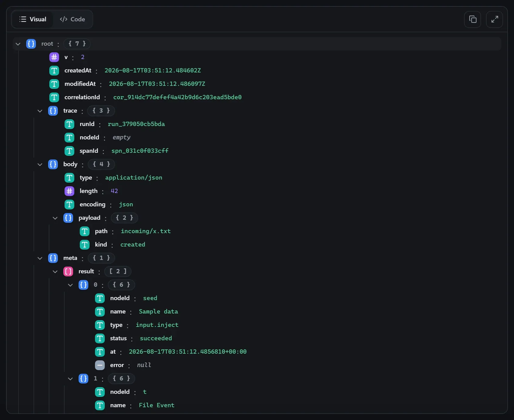
Task: Click the number icon beside v
Action: (x=54, y=57)
